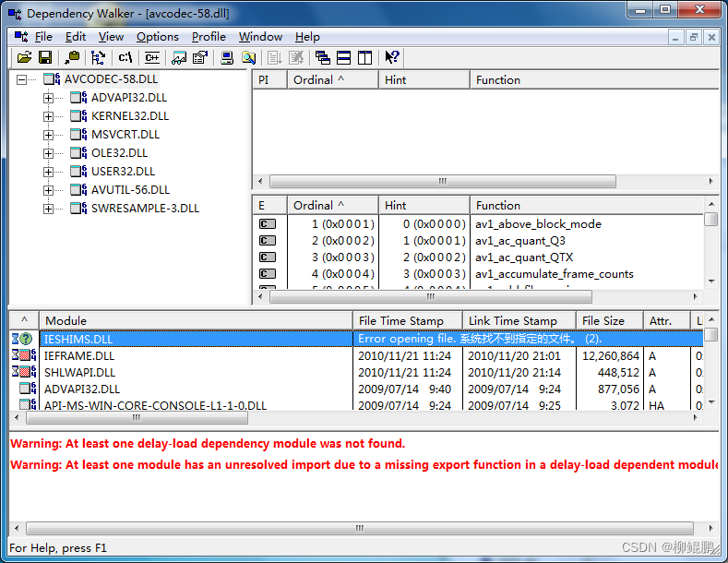
Task: Open the View menu
Action: click(111, 37)
